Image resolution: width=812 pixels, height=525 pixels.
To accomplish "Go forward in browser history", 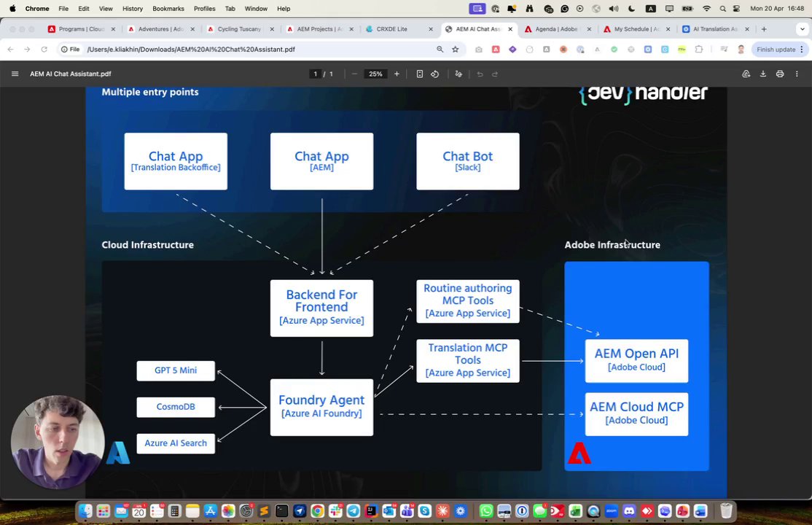I will [27, 50].
